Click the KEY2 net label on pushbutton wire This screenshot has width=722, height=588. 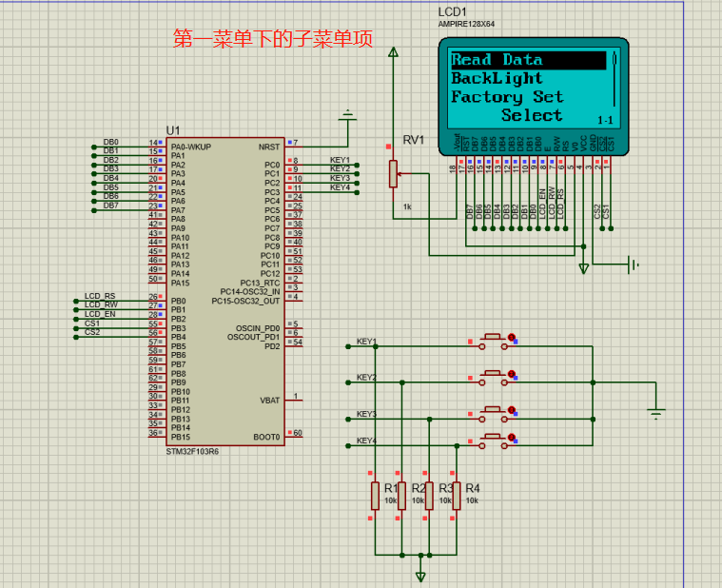click(366, 378)
